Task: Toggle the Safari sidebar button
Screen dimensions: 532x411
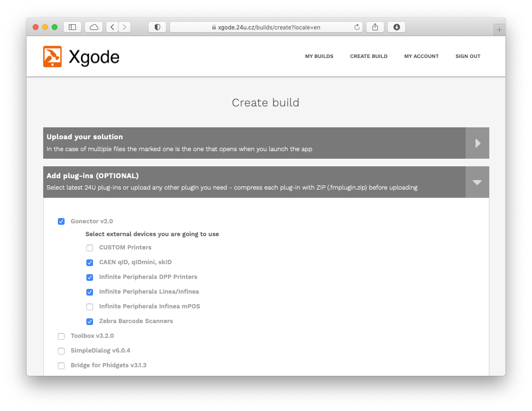Action: click(72, 27)
